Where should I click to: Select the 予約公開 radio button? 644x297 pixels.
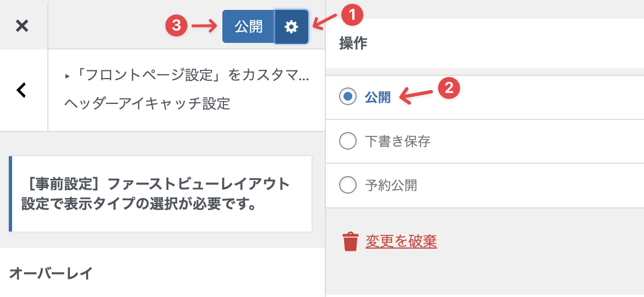[x=348, y=185]
